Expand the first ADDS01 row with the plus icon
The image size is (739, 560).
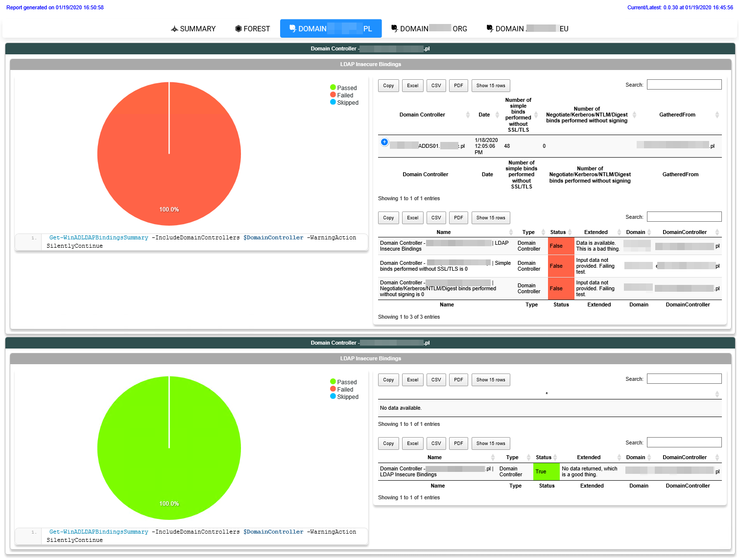point(384,142)
